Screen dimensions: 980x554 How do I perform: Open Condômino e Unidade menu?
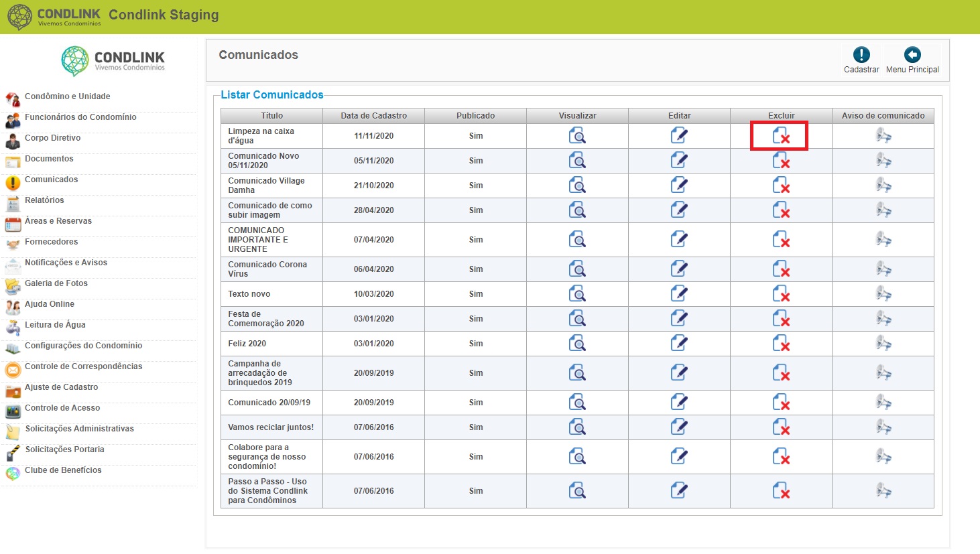[67, 96]
